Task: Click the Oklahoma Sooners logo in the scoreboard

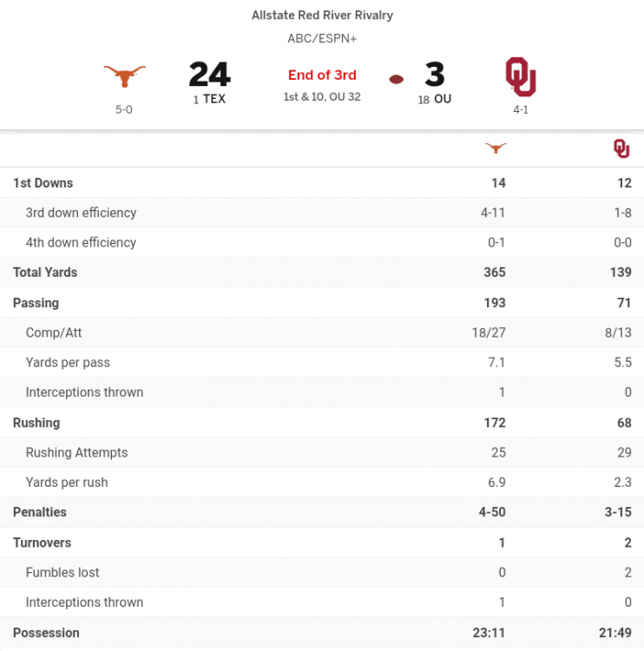Action: click(521, 76)
